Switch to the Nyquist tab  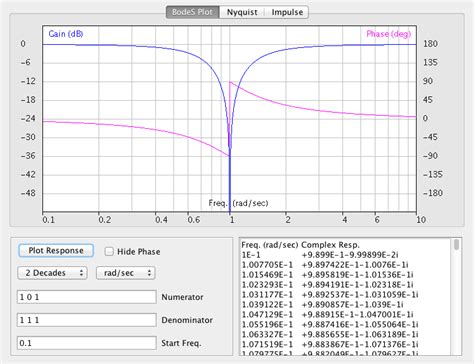tap(242, 12)
